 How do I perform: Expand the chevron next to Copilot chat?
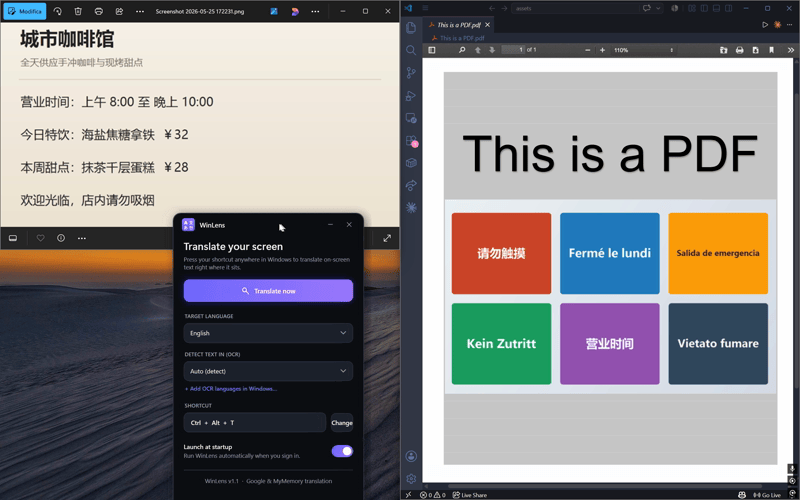(x=658, y=8)
